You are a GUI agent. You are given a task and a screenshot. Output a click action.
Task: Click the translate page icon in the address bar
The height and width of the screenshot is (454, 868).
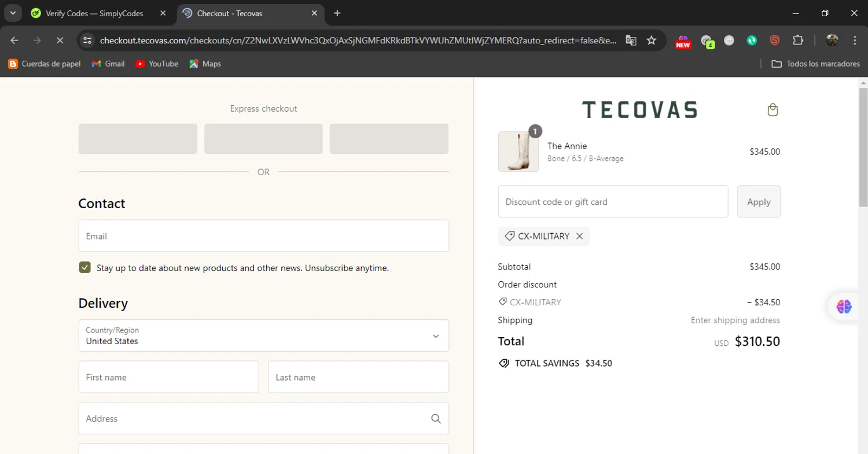tap(631, 40)
